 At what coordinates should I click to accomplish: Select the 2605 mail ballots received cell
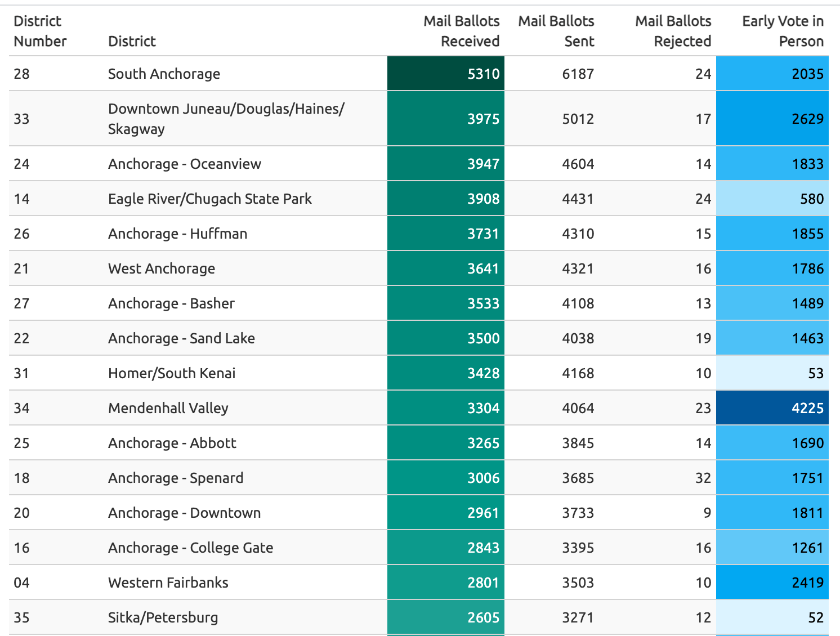pyautogui.click(x=446, y=617)
